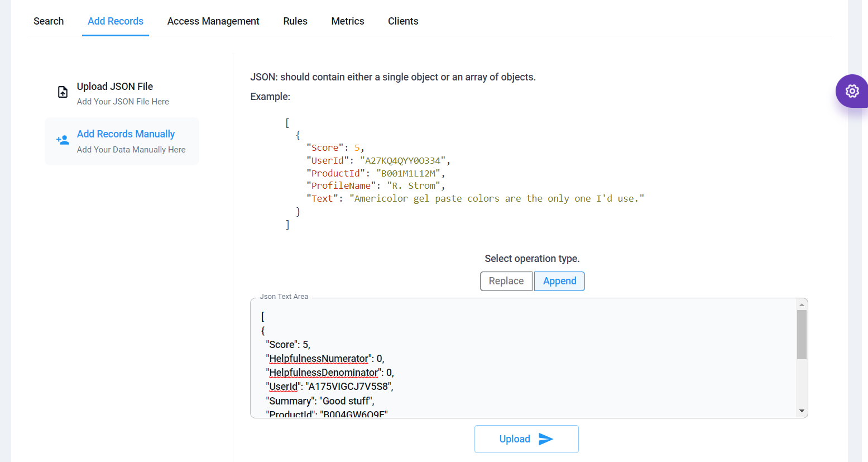Click the "UserId": "A175VIGCJ7V5S8" line in text area
Viewport: 868px width, 462px height.
329,387
